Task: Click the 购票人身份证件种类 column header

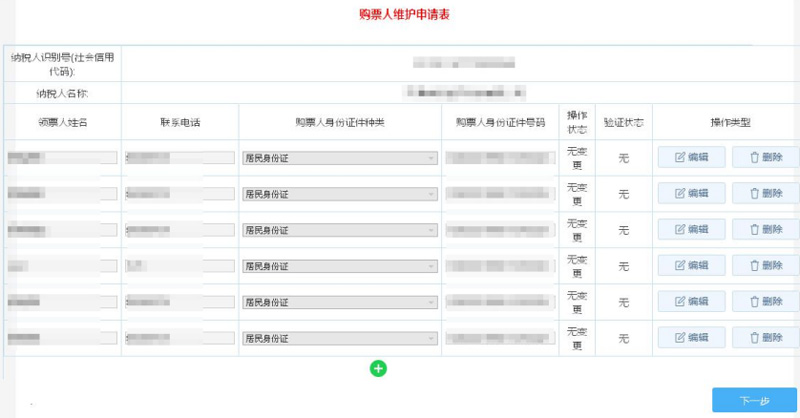Action: coord(340,122)
